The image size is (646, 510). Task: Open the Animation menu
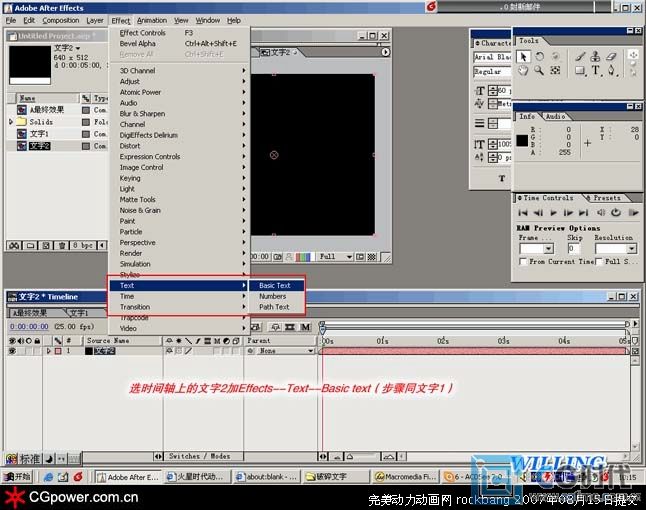[x=152, y=20]
